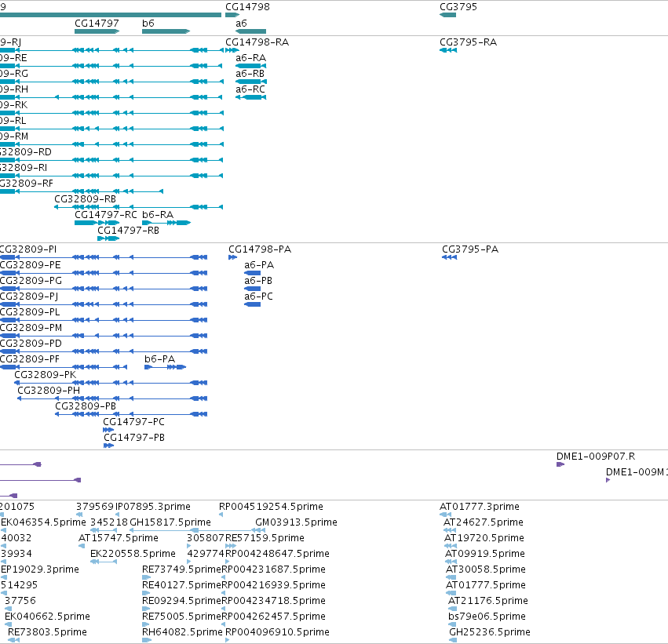Select the CG3795 gene label
Viewport: 668px width, 644px height.
pos(458,7)
